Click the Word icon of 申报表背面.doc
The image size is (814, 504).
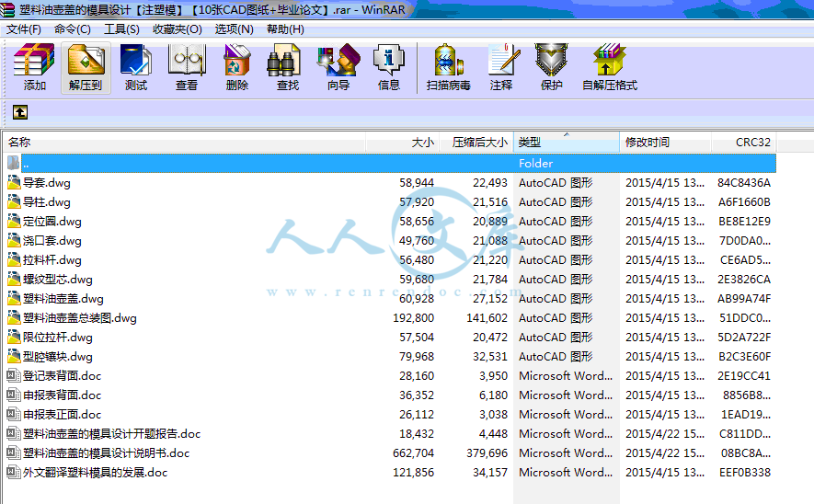14,395
